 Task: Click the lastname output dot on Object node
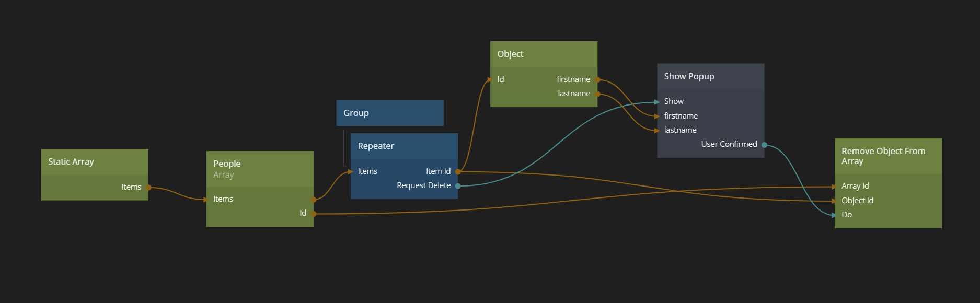pos(597,94)
